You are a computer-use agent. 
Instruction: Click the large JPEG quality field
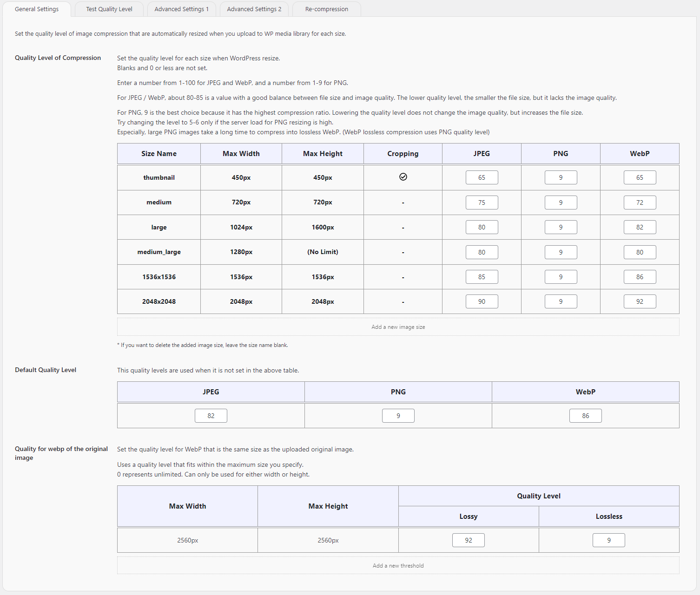482,227
